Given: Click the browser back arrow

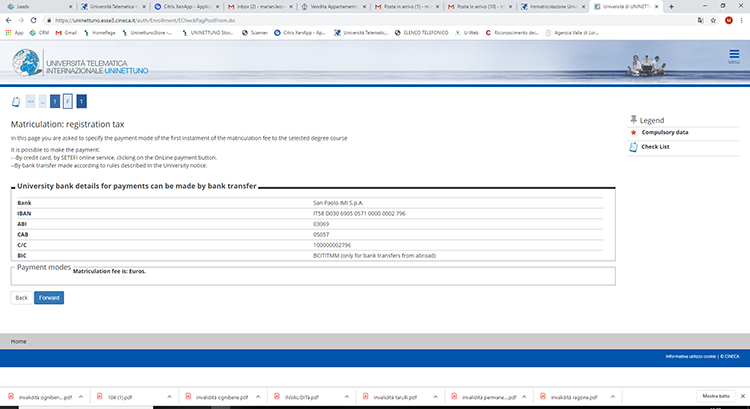Looking at the screenshot, I should click(8, 19).
